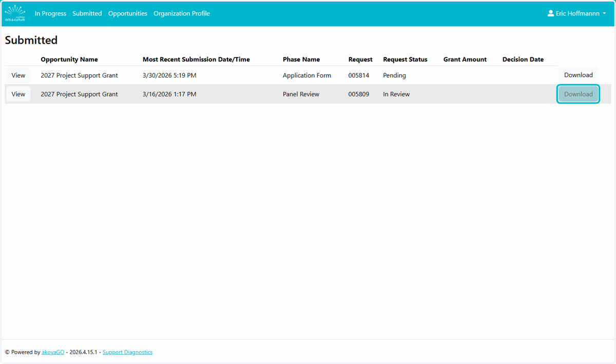Viewport: 616px width, 364px height.
Task: Click the Pending status cell
Action: tap(394, 75)
